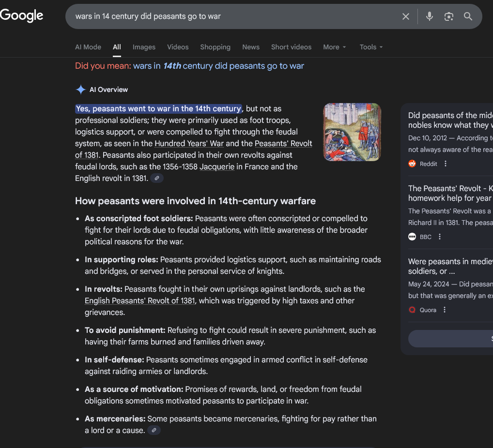
Task: Clear the search query with the X icon
Action: point(406,16)
